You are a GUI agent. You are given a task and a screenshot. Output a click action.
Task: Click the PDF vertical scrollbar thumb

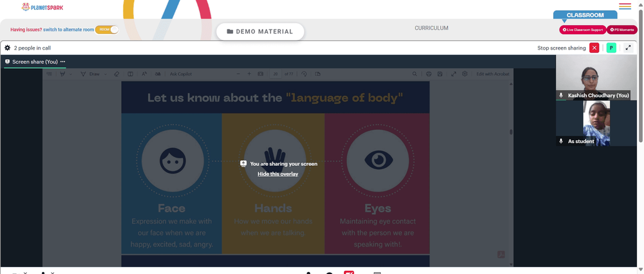[x=511, y=132]
